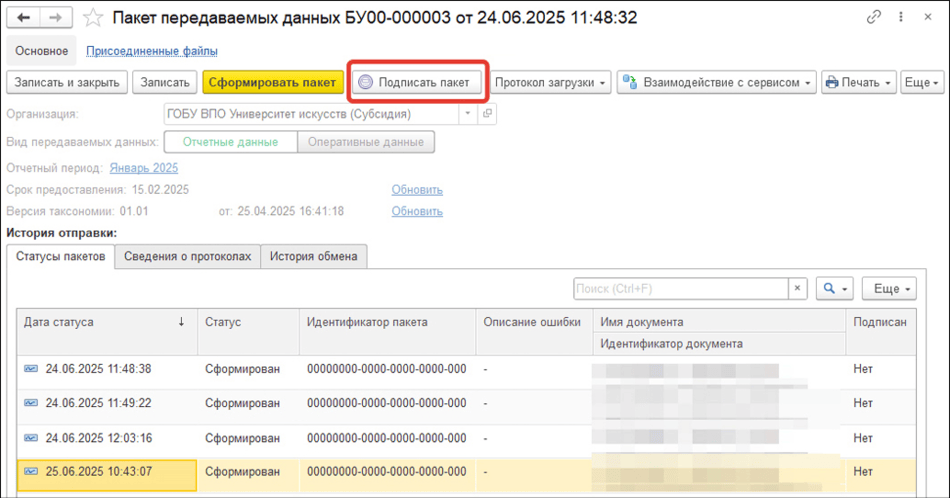The width and height of the screenshot is (950, 498).
Task: Click the back navigation arrow
Action: coord(24,18)
